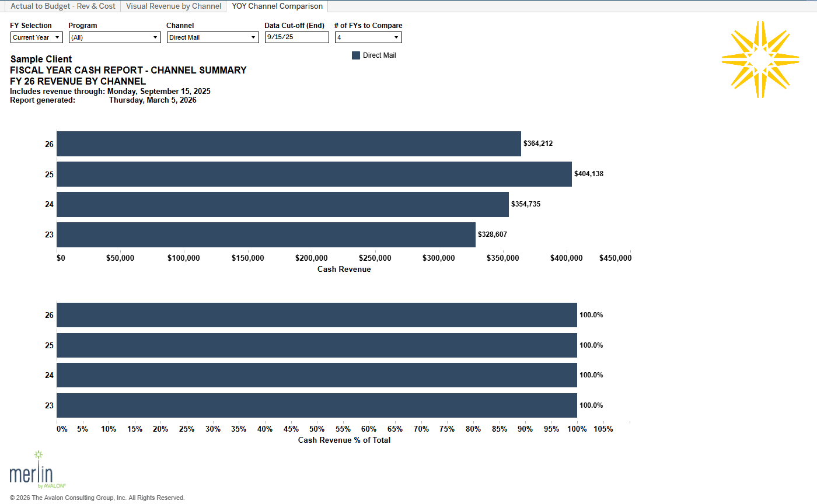
Task: Click the Direct Mail legend color swatch
Action: (x=356, y=55)
